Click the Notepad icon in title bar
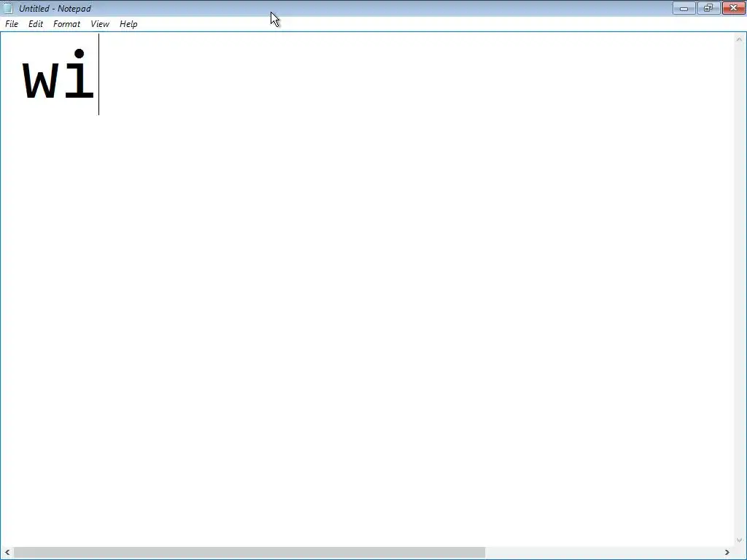Image resolution: width=747 pixels, height=560 pixels. coord(7,8)
